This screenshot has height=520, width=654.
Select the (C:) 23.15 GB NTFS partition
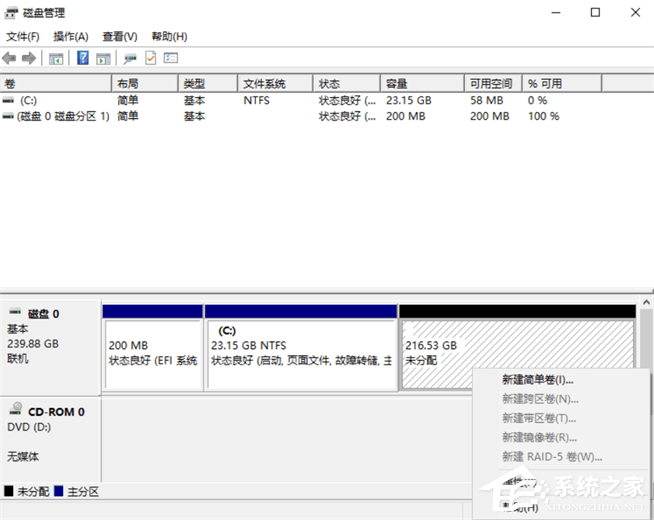click(x=301, y=347)
